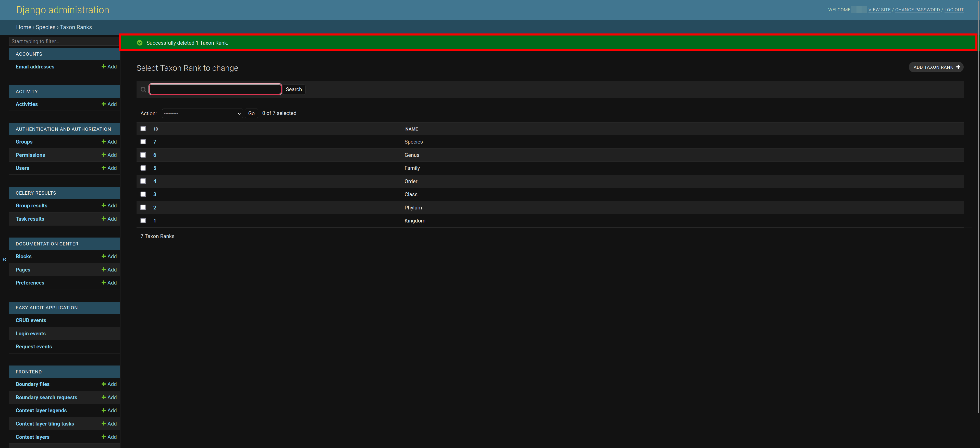Image resolution: width=980 pixels, height=448 pixels.
Task: Click the CRUD events menu item
Action: coord(31,320)
